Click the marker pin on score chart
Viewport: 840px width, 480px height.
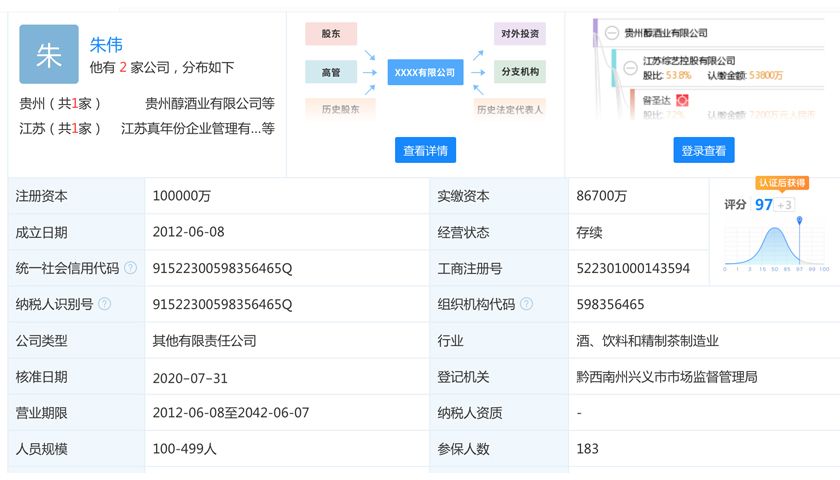(x=799, y=220)
